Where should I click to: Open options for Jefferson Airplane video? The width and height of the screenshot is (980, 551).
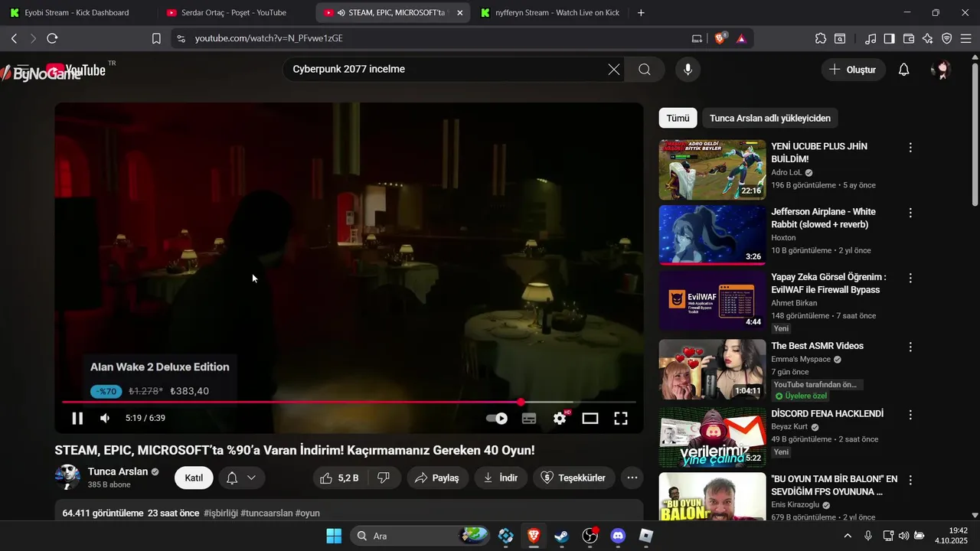(910, 212)
